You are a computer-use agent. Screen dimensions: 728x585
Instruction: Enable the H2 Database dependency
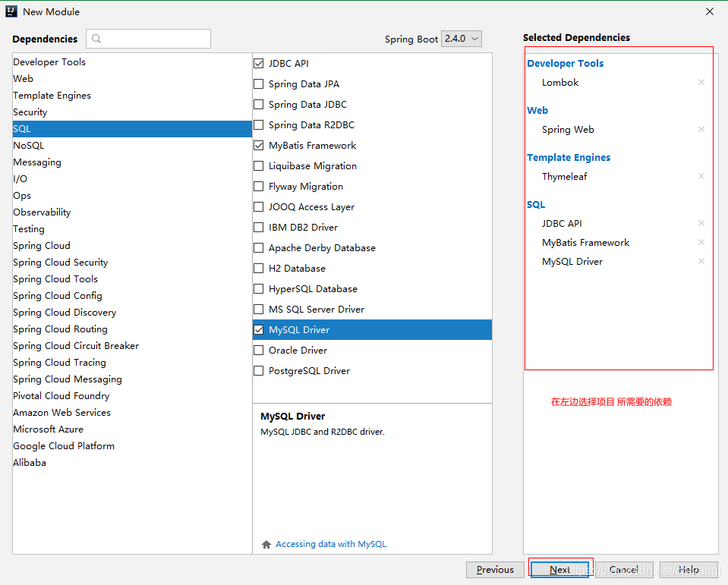[259, 268]
